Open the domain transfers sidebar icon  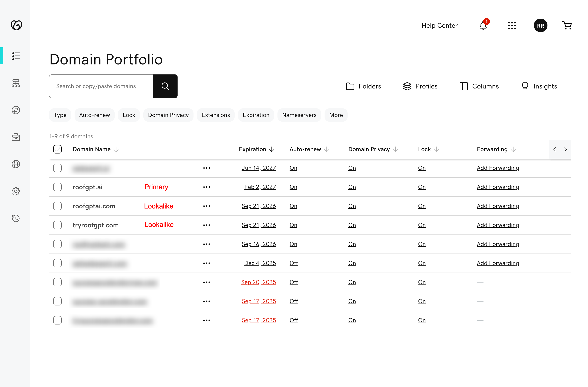tap(16, 110)
